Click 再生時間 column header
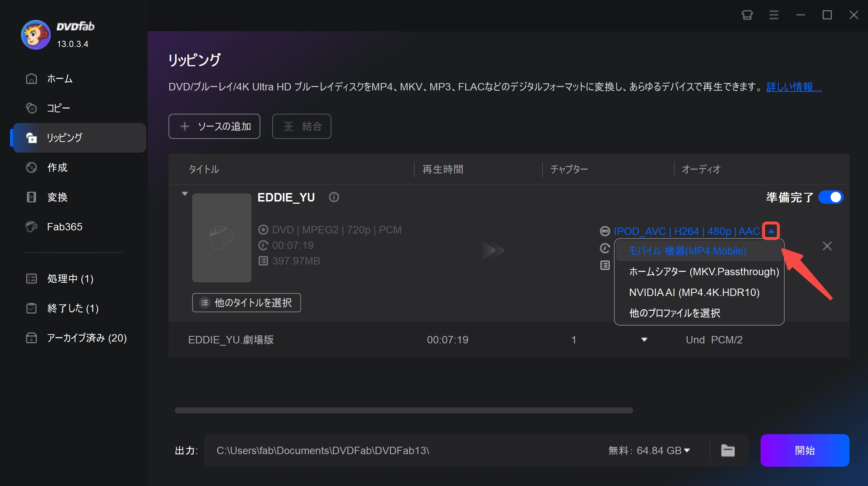 pyautogui.click(x=443, y=169)
